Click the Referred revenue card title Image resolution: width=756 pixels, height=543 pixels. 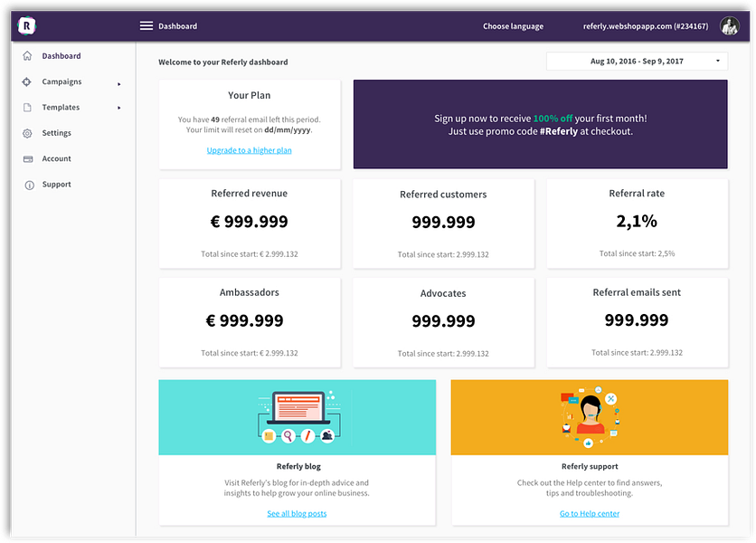click(x=250, y=193)
